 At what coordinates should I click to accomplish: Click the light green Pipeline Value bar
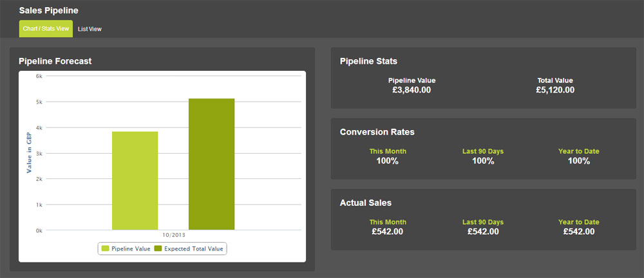pos(135,181)
